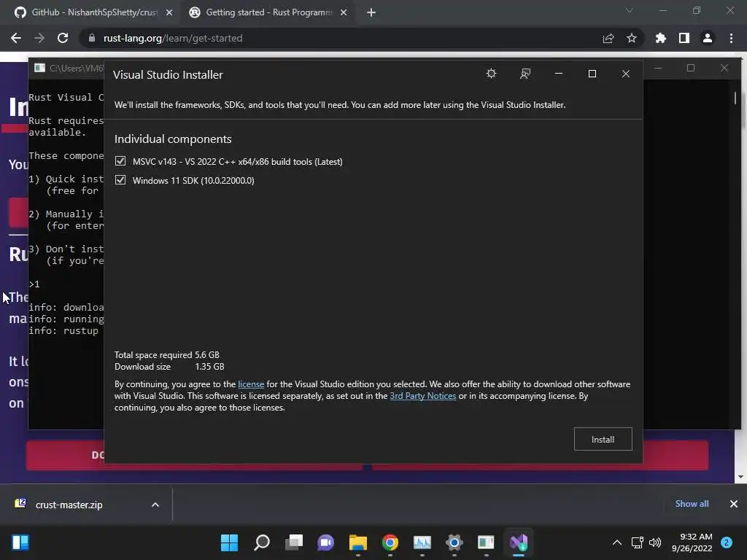Open Chrome extensions puzzle icon
Viewport: 747px width, 560px height.
(x=660, y=38)
